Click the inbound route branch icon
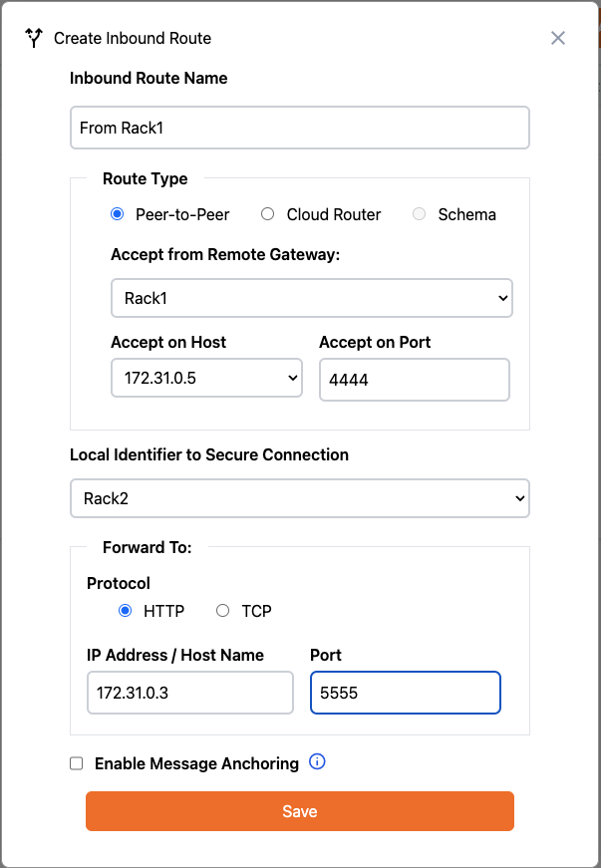Screen dimensions: 601x868 (32, 37)
